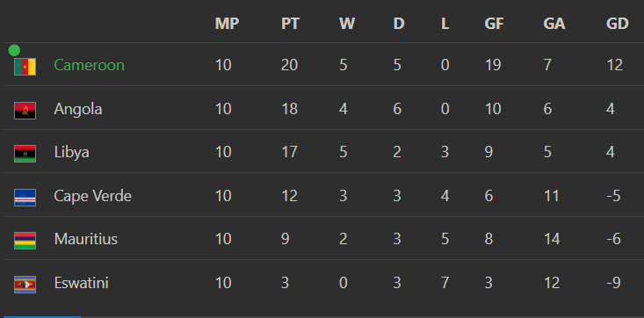The width and height of the screenshot is (644, 318).
Task: Click the GF goals-for column header
Action: click(x=494, y=24)
